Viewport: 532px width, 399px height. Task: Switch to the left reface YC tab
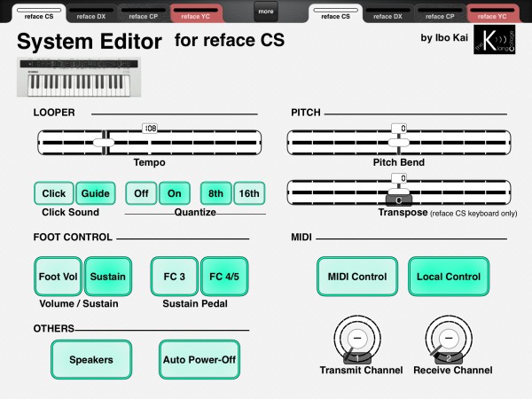195,13
